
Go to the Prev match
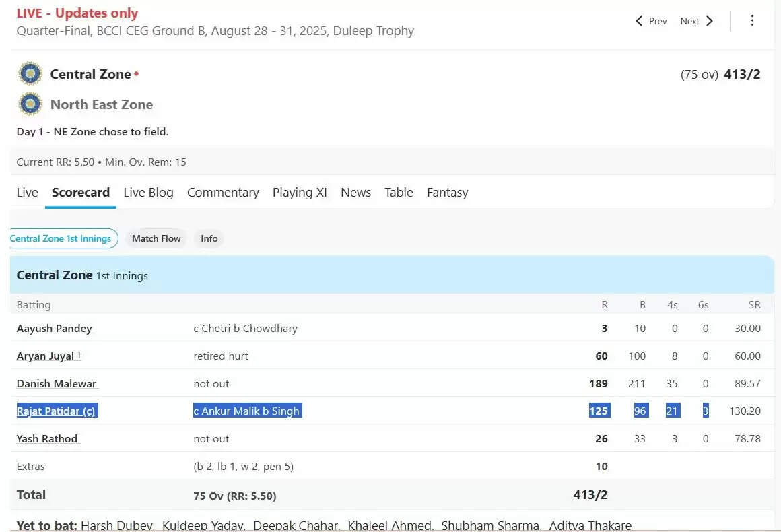pos(651,21)
